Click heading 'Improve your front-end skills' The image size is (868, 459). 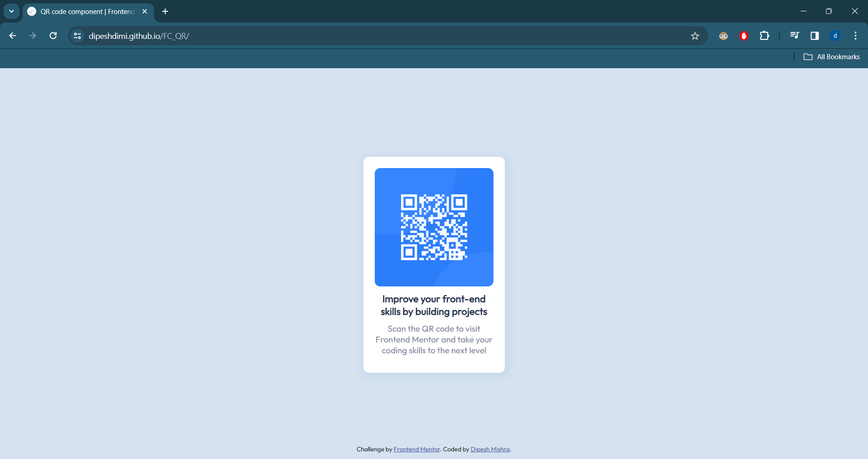[434, 305]
